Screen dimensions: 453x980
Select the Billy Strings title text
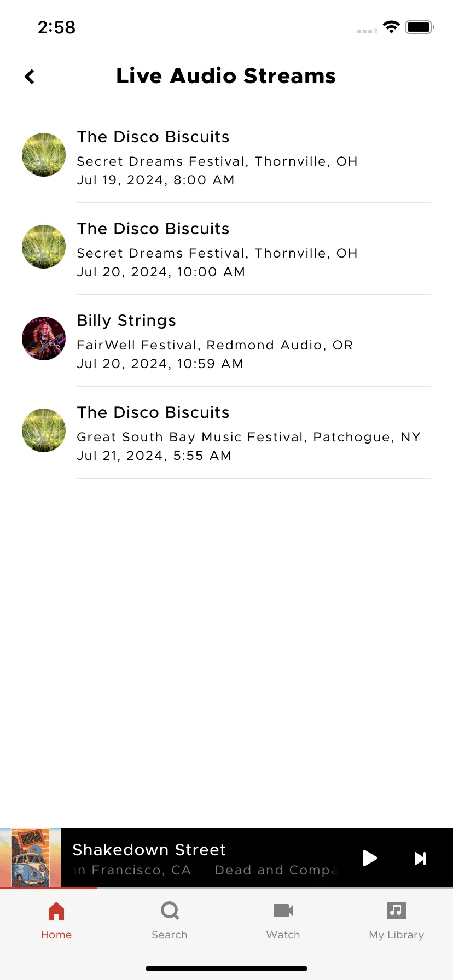click(x=126, y=320)
